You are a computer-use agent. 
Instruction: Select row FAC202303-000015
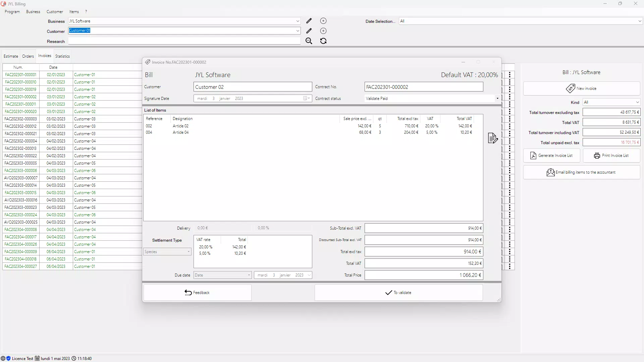click(x=72, y=193)
